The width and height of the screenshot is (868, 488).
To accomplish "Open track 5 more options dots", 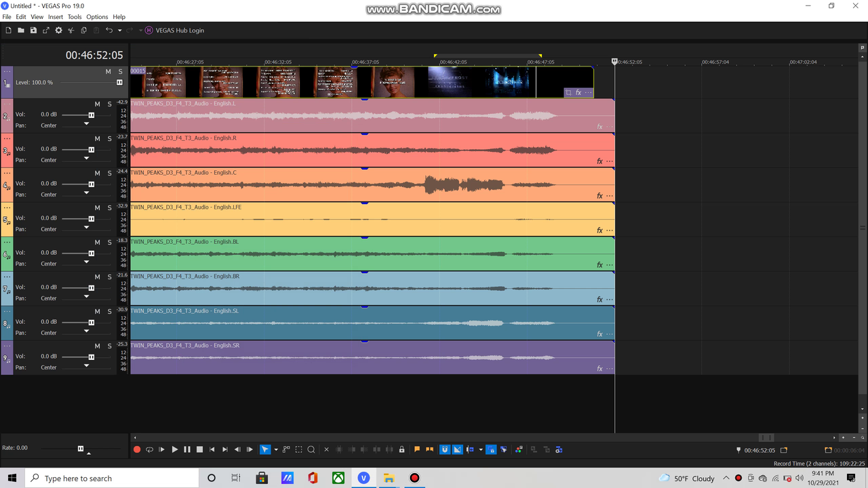I will click(x=7, y=208).
